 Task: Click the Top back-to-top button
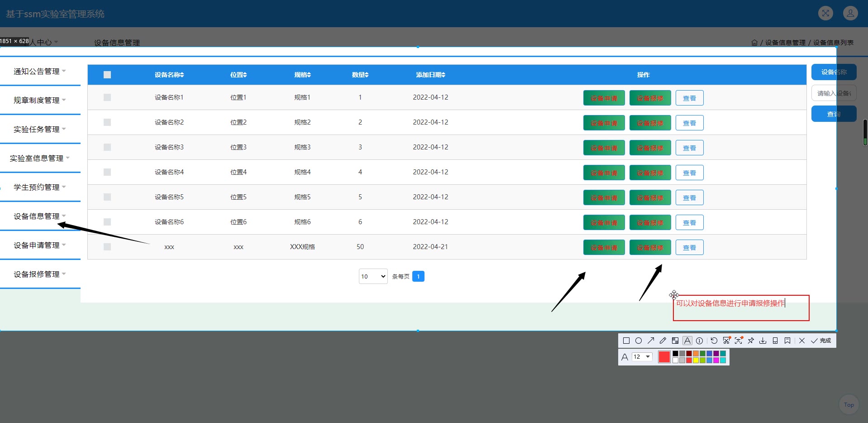[x=849, y=405]
